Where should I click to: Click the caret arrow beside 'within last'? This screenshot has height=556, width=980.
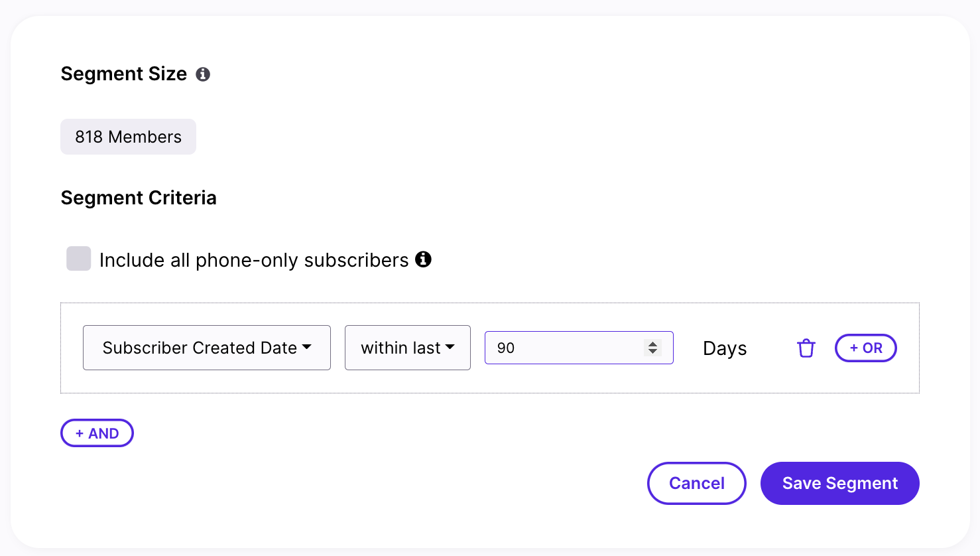coord(450,347)
